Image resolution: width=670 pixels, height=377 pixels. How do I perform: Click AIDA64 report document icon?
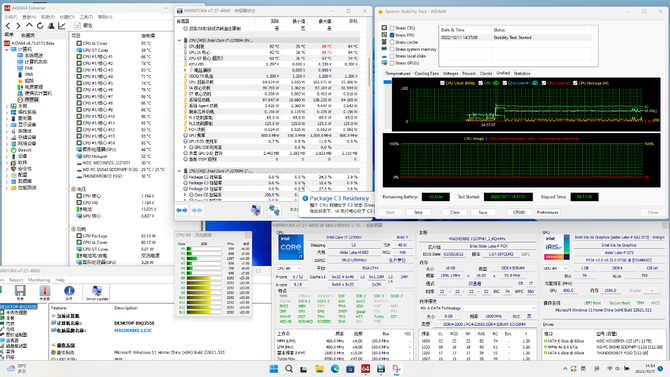click(x=77, y=26)
